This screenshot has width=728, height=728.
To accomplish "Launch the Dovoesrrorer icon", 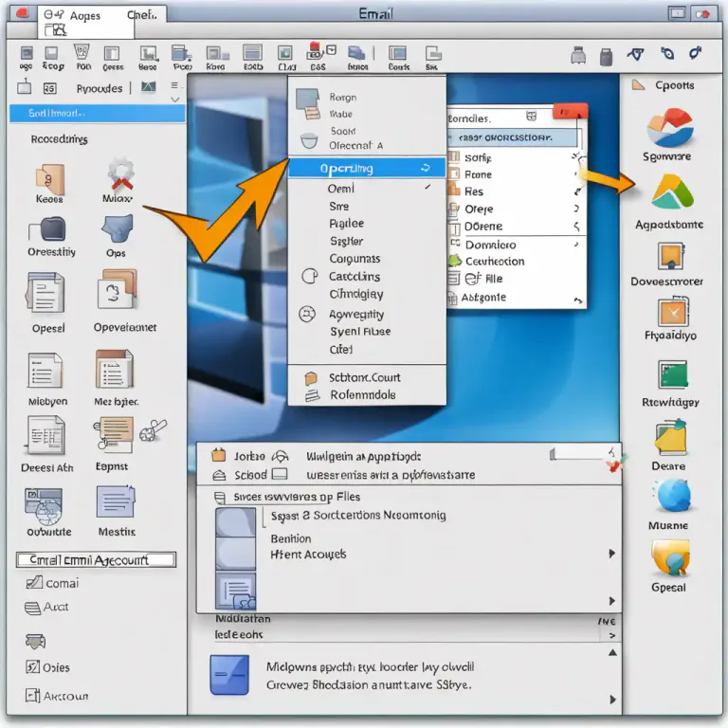I will point(671,256).
